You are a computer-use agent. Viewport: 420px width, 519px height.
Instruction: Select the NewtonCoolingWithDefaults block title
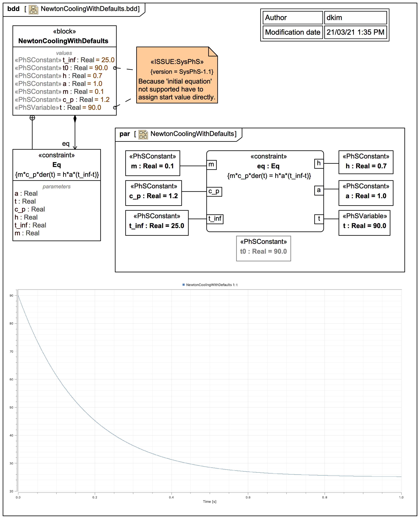pos(63,41)
